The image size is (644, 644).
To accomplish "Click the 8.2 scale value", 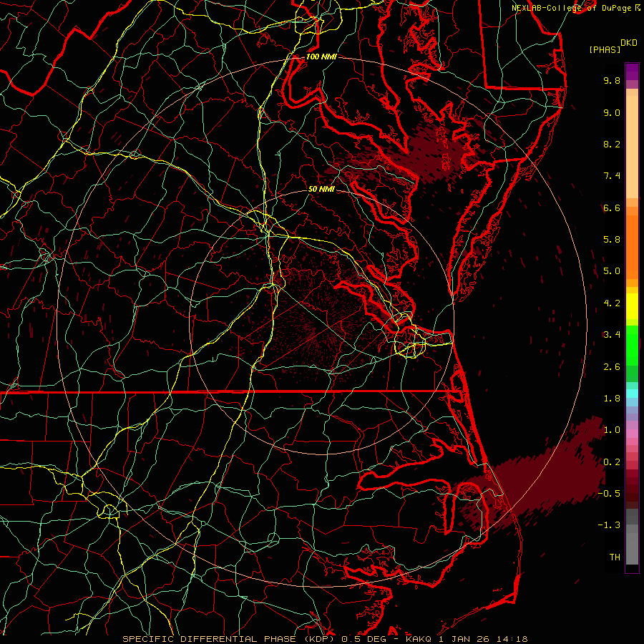I will point(612,144).
